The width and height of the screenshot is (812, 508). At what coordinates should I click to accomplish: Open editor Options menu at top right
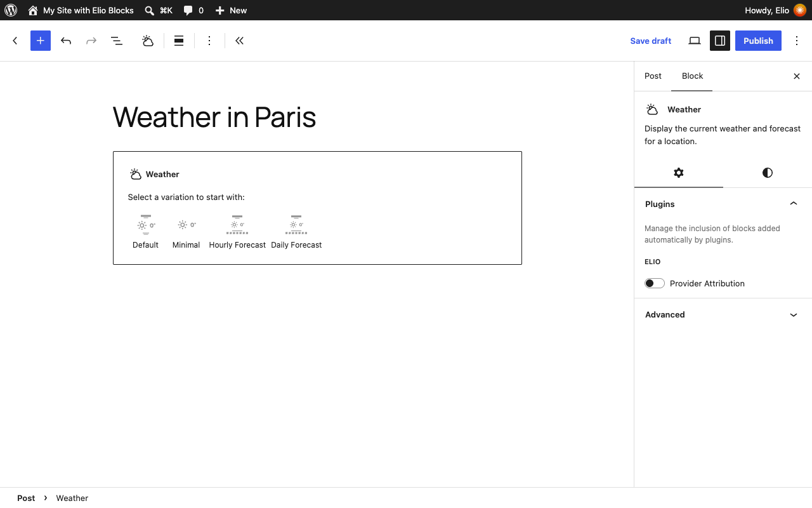(797, 41)
